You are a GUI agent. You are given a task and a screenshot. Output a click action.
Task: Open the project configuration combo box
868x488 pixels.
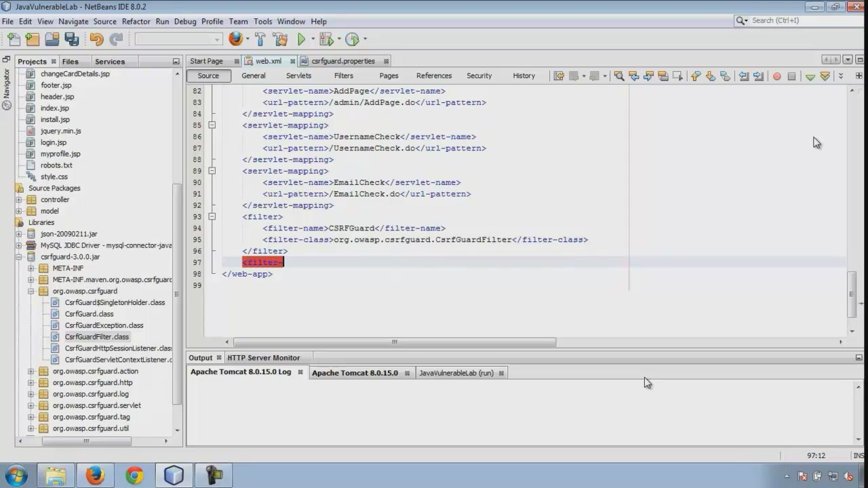click(x=178, y=39)
